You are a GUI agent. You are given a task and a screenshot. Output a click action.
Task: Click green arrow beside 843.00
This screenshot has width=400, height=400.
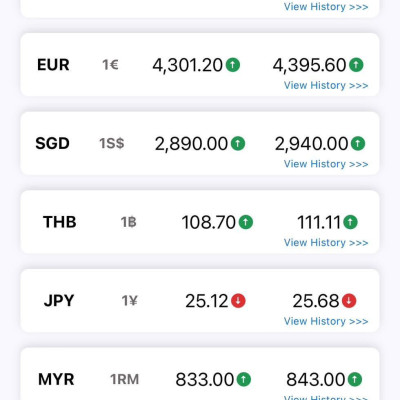coord(355,379)
